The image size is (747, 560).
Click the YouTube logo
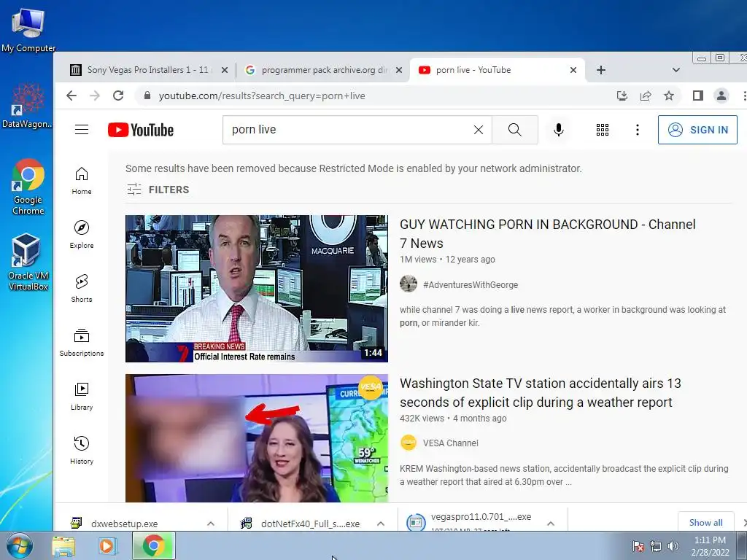141,130
